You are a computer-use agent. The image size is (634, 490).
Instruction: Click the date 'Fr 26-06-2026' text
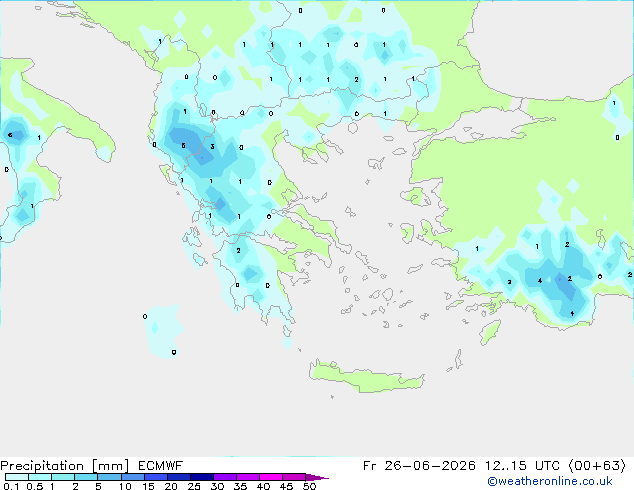[x=419, y=466]
